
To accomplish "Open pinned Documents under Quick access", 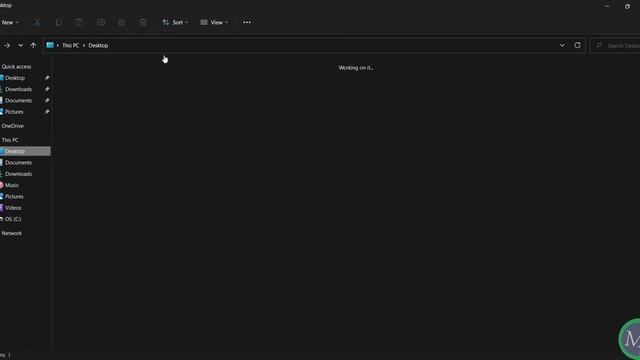I will (18, 100).
